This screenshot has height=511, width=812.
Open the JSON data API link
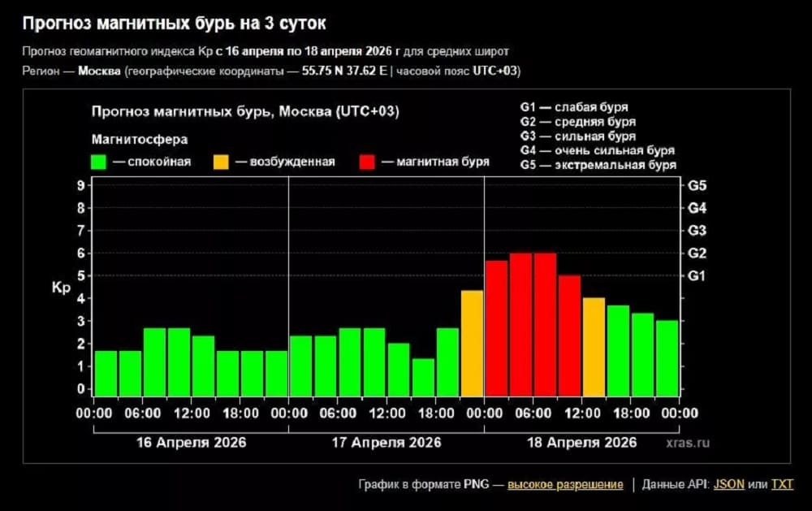pos(728,484)
